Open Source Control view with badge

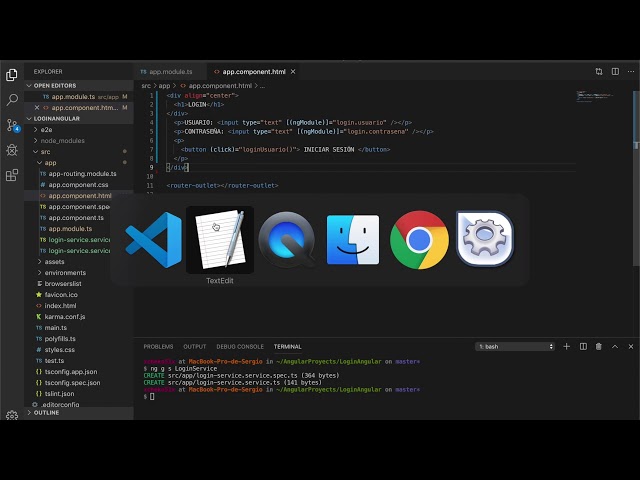(12, 125)
